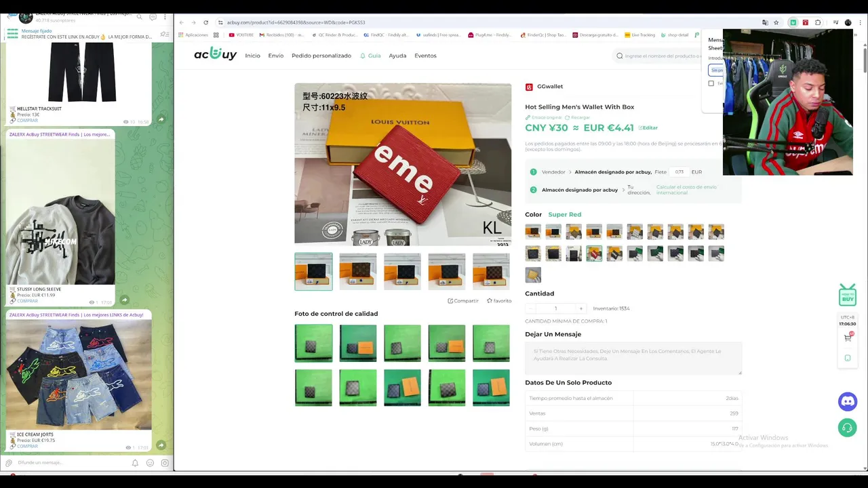Click the attachment paperclip in Telegram message bar
Viewport: 868px width, 488px height.
9,463
